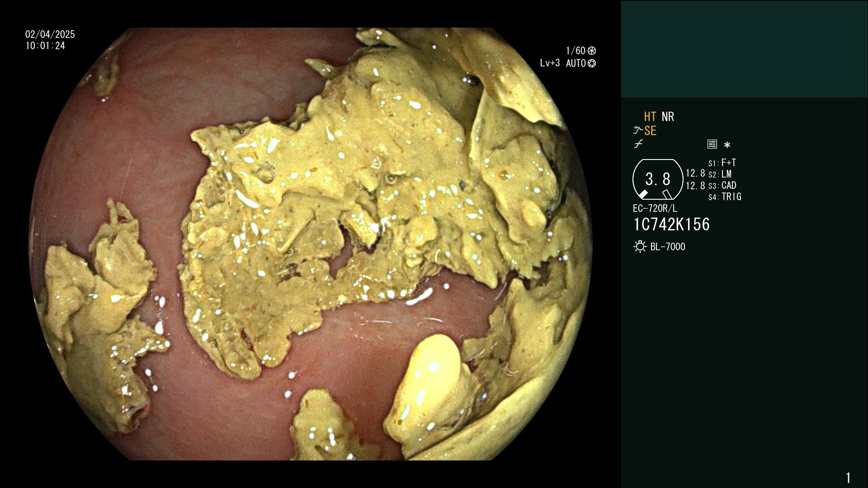868x488 pixels.
Task: Click the image counter number 1
Action: point(848,477)
